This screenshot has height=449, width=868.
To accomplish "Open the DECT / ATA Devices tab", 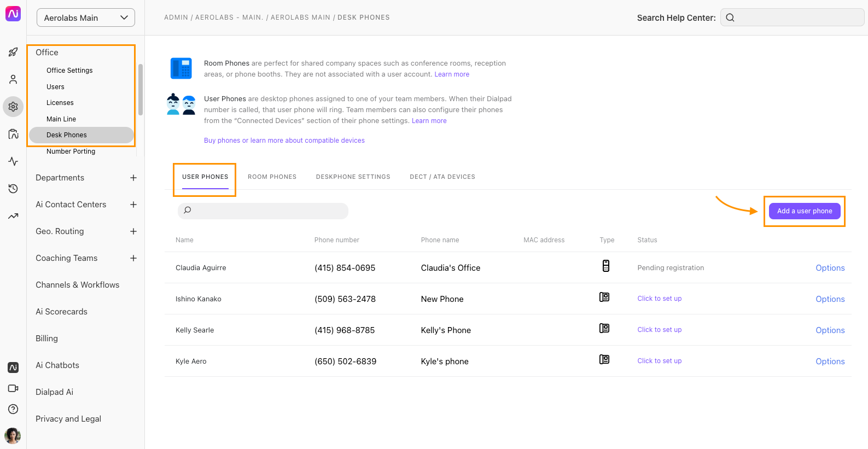I will pyautogui.click(x=442, y=177).
